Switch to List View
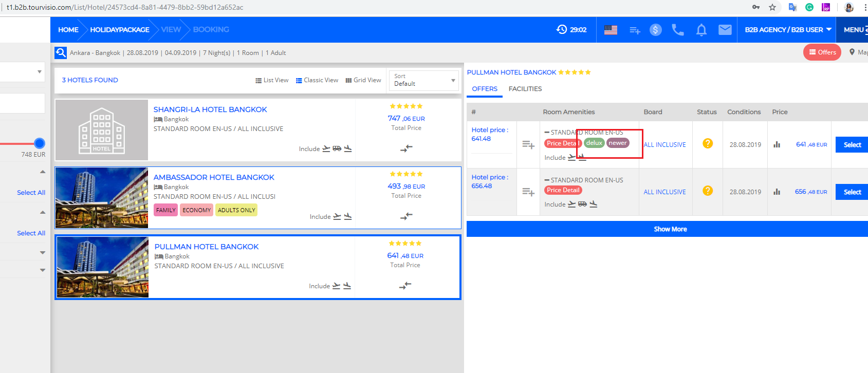The image size is (868, 373). pos(272,80)
